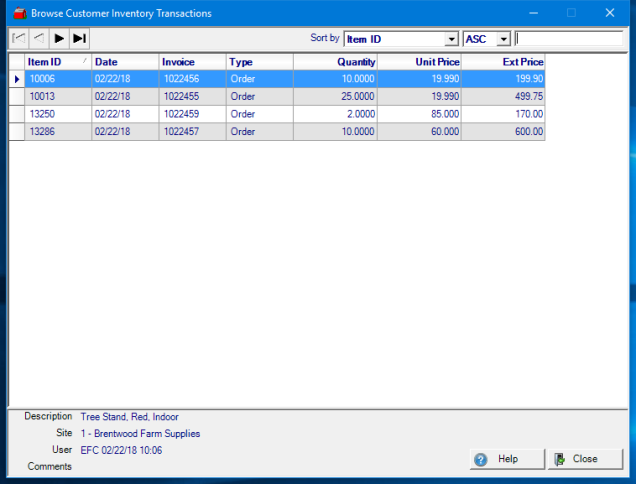Close the Browse Customer Inventory Transactions window
Screen dimensions: 636x484
click(x=609, y=13)
